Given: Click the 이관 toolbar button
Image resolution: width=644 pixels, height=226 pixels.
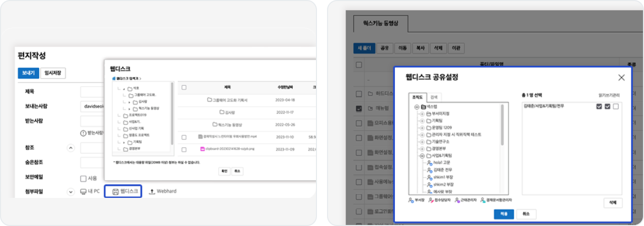Looking at the screenshot, I should coord(456,48).
